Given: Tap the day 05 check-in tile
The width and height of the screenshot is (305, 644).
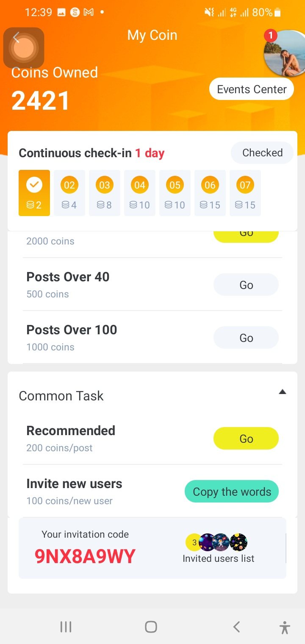Looking at the screenshot, I should coord(175,193).
